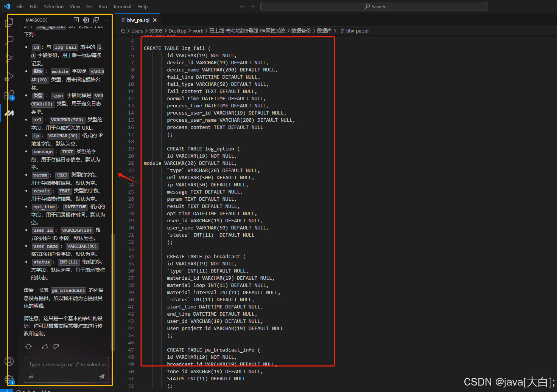Open the Run menu
557x392 pixels.
click(103, 6)
